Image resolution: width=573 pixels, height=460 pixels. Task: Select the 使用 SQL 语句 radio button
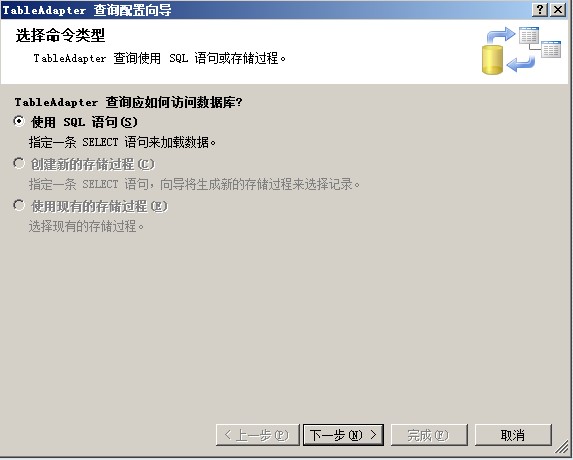pyautogui.click(x=19, y=121)
